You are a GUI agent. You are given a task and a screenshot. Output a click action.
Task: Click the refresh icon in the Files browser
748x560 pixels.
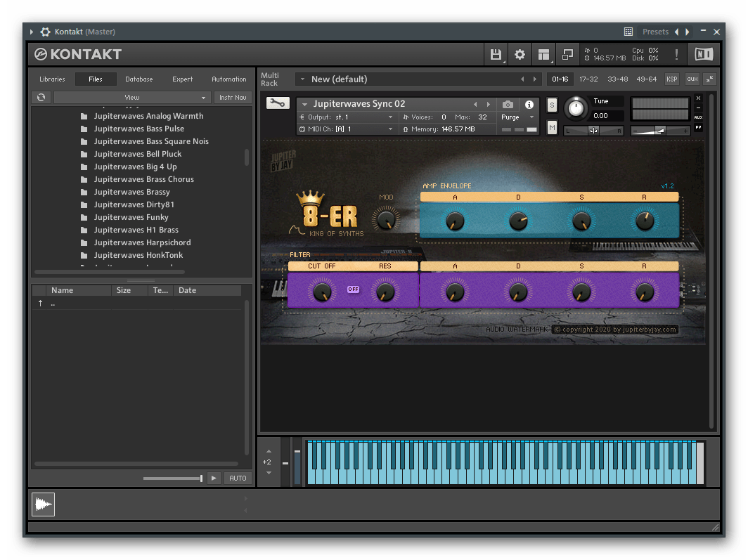click(x=41, y=97)
